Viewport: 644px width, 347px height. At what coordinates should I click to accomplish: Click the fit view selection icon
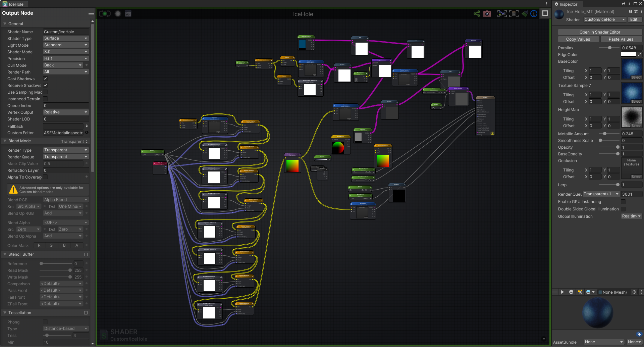514,14
